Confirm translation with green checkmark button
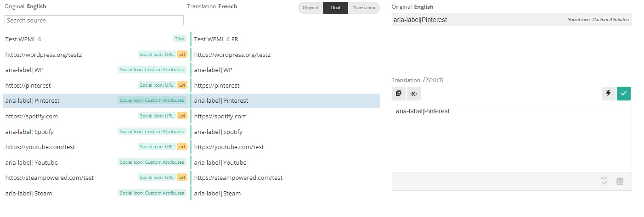 click(x=624, y=94)
